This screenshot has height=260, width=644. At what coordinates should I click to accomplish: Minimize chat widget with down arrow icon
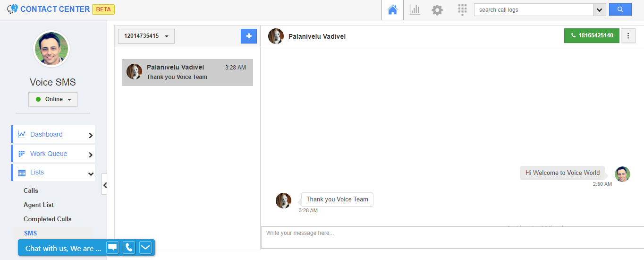[x=145, y=248]
